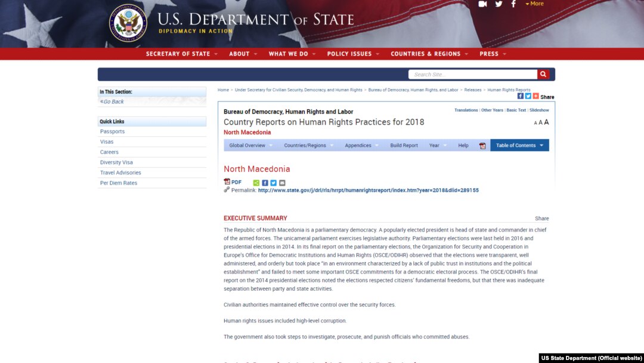Screen dimensions: 644x363
Task: Expand the Table of Contents dropdown
Action: coord(519,146)
